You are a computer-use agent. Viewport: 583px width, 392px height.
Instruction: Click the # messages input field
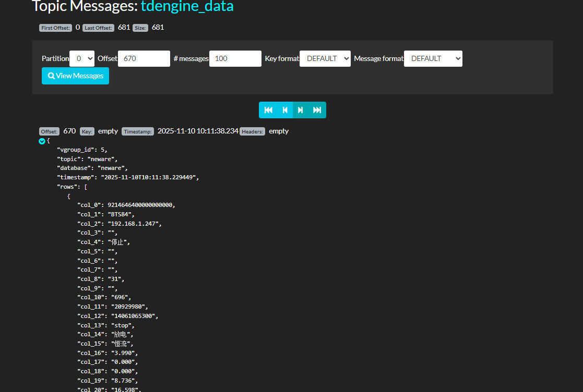(x=235, y=58)
